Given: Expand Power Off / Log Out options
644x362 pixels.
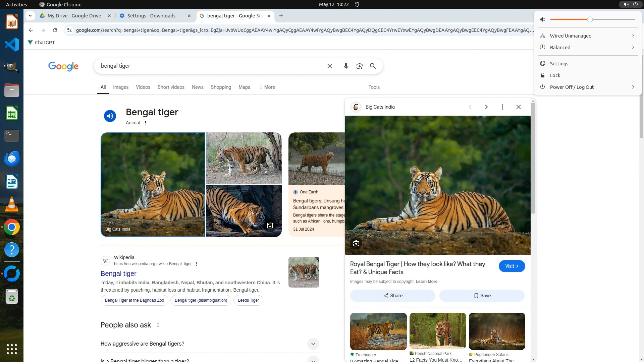Looking at the screenshot, I should [633, 87].
